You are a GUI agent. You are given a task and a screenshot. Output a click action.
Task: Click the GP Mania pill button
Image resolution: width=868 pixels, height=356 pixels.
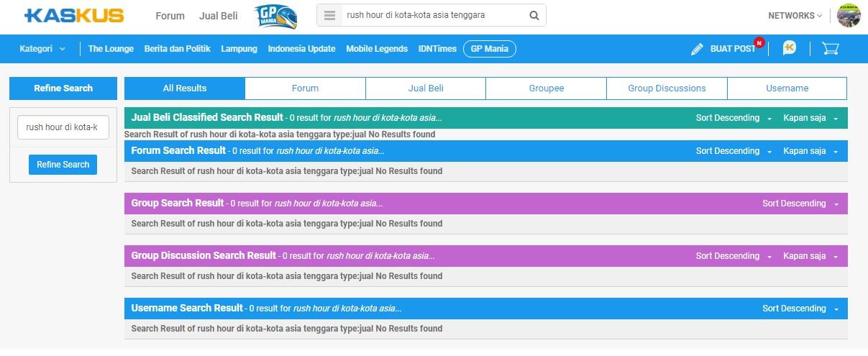click(x=489, y=49)
